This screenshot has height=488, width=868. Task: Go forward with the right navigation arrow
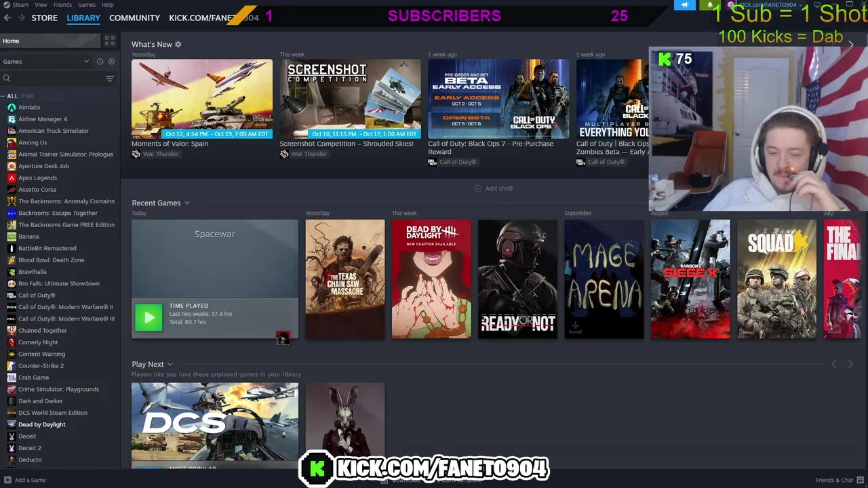22,18
